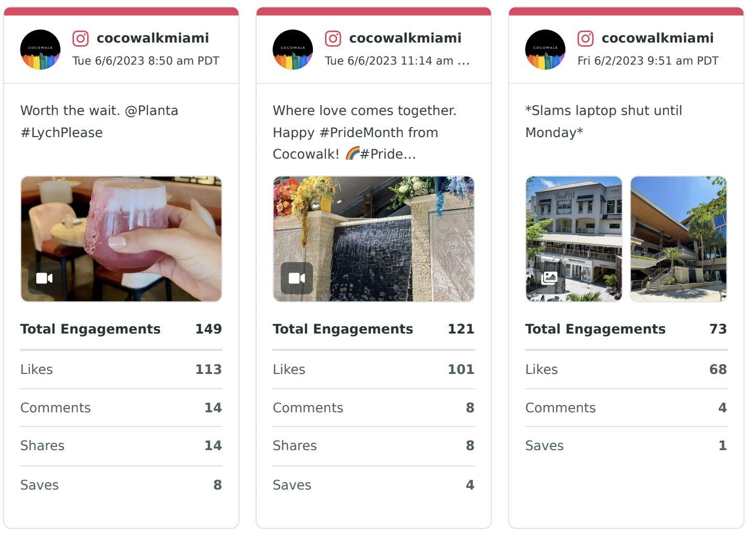Click image gallery icon on the building photo
The image size is (756, 541).
coord(549,278)
